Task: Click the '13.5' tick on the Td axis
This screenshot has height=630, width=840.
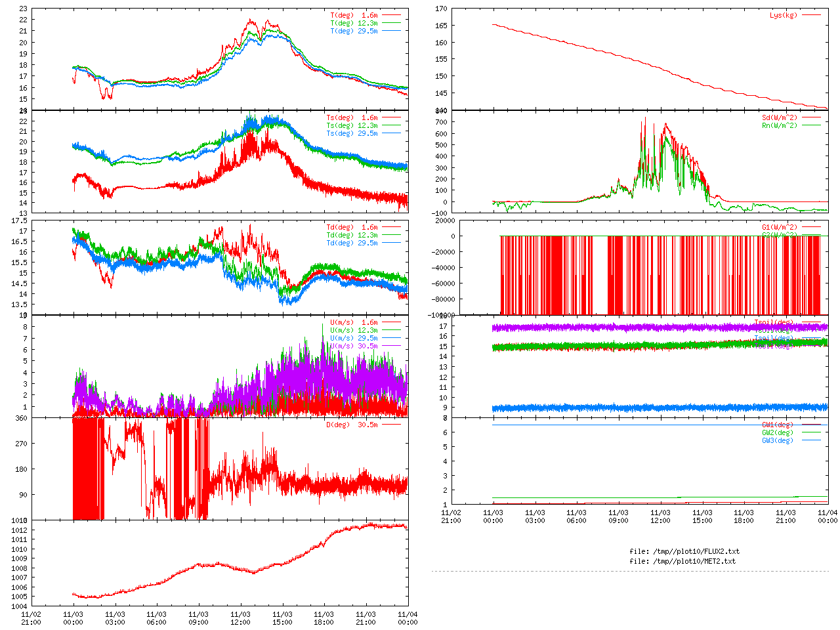Action: click(20, 305)
